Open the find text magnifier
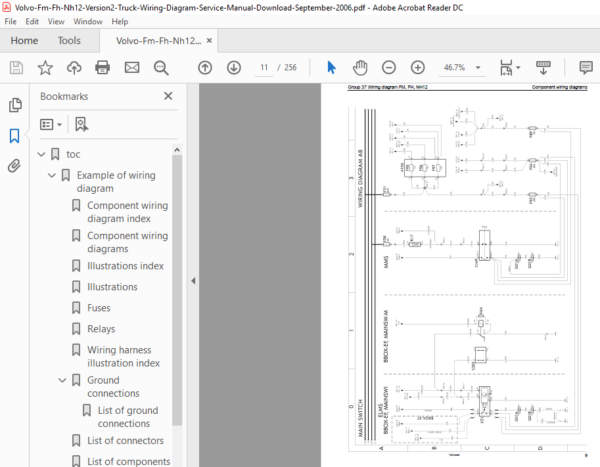The height and width of the screenshot is (467, 600). pyautogui.click(x=161, y=68)
